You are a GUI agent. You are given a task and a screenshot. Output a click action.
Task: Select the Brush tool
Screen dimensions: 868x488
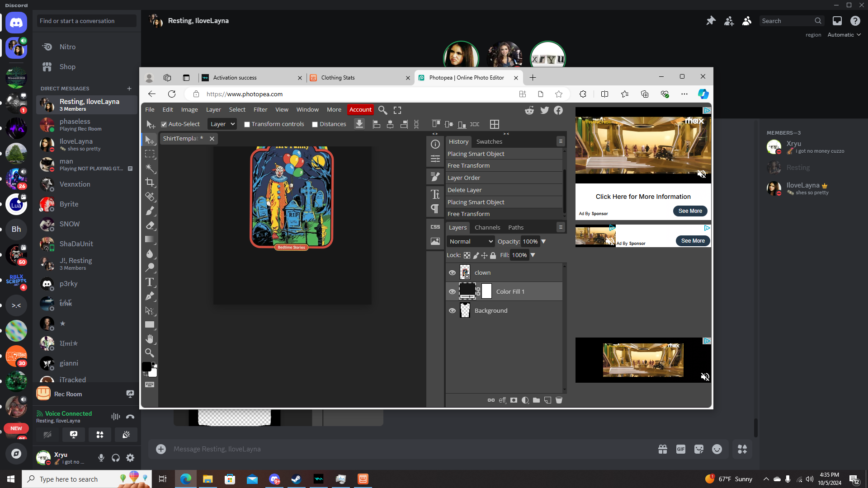pyautogui.click(x=150, y=211)
